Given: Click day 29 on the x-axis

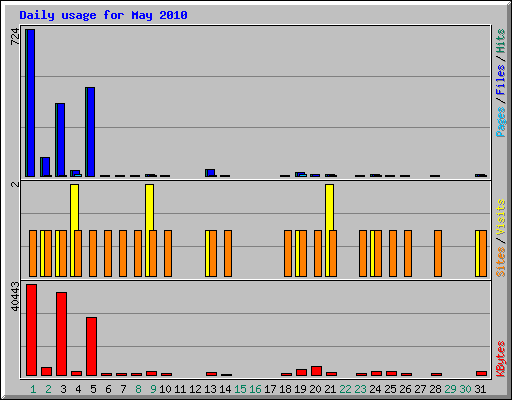Looking at the screenshot, I should (450, 389).
